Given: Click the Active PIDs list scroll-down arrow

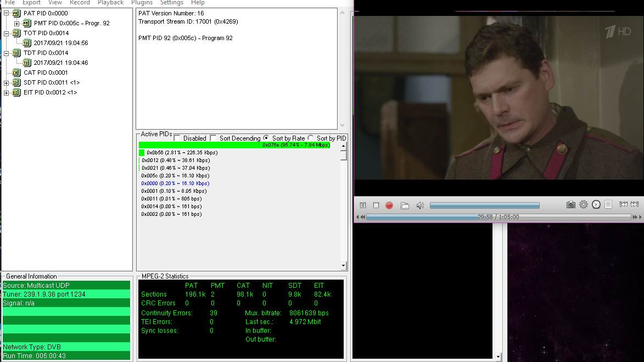Looking at the screenshot, I should point(343,266).
